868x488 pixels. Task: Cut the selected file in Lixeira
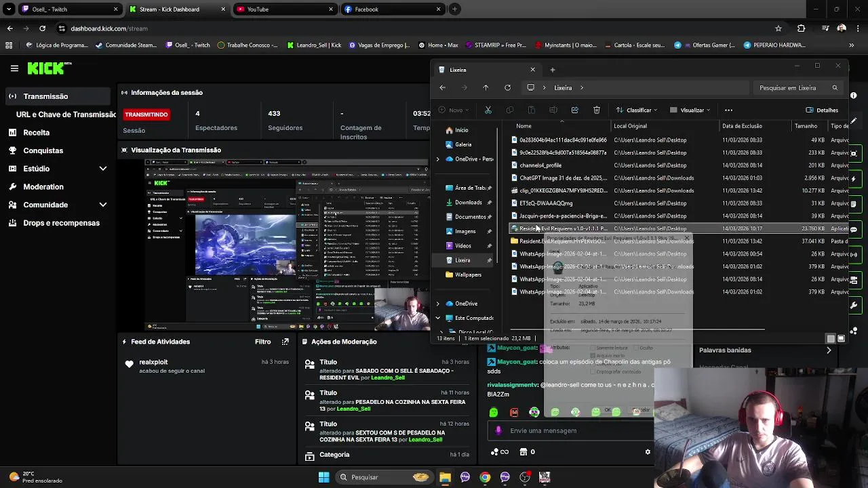point(488,110)
